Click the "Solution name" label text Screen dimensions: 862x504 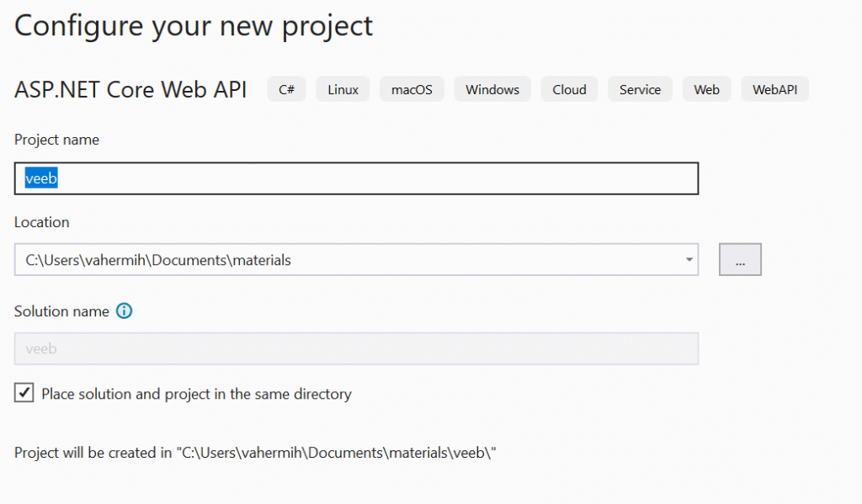click(61, 311)
